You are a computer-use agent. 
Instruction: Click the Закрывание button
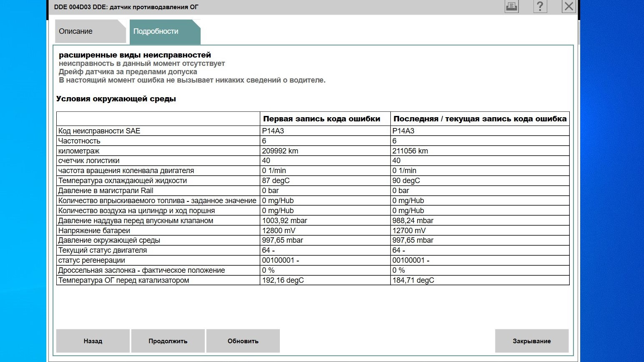pos(531,341)
